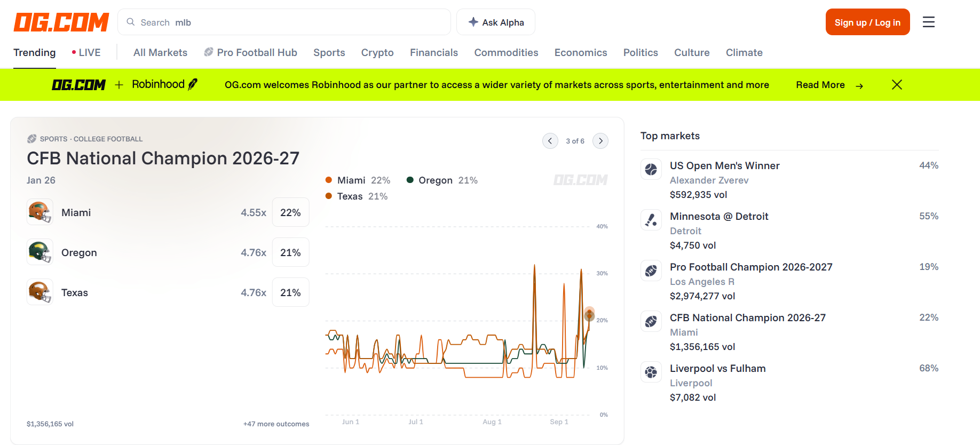Go to previous featured market

click(x=550, y=141)
